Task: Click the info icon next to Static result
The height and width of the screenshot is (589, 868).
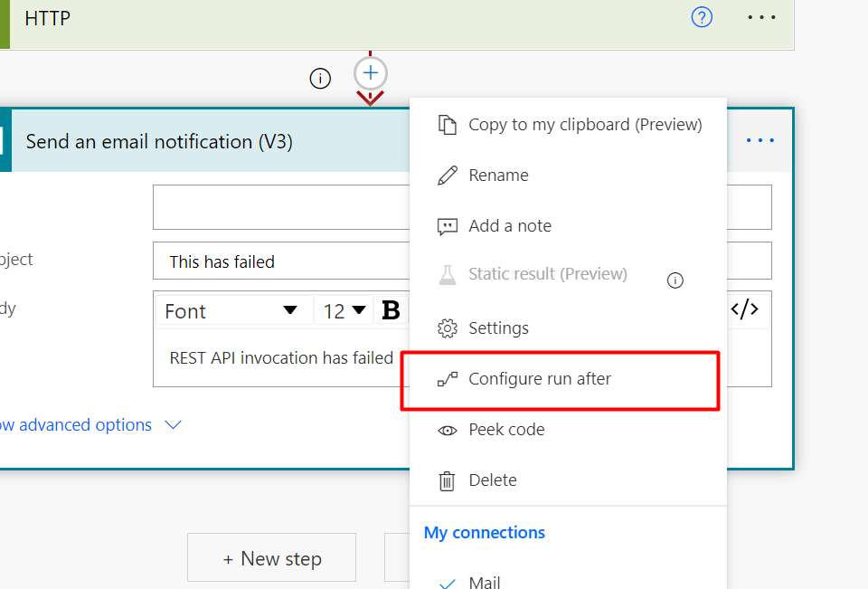Action: coord(675,280)
